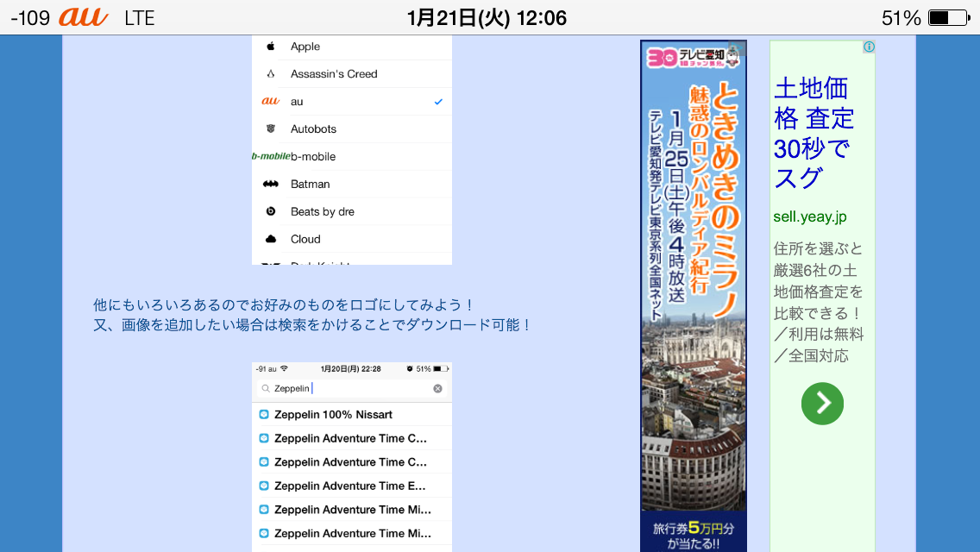Click the Cloud logo icon
This screenshot has height=552, width=980.
tap(271, 239)
